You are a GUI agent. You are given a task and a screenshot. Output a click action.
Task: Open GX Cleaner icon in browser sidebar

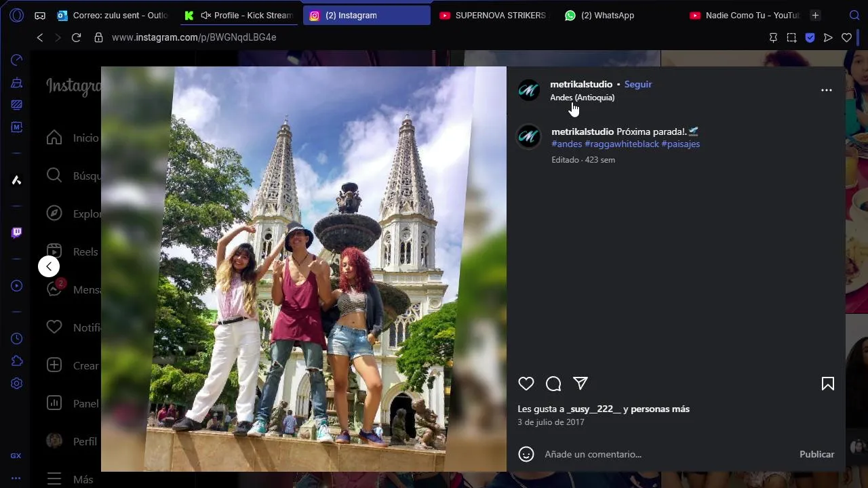pos(17,83)
